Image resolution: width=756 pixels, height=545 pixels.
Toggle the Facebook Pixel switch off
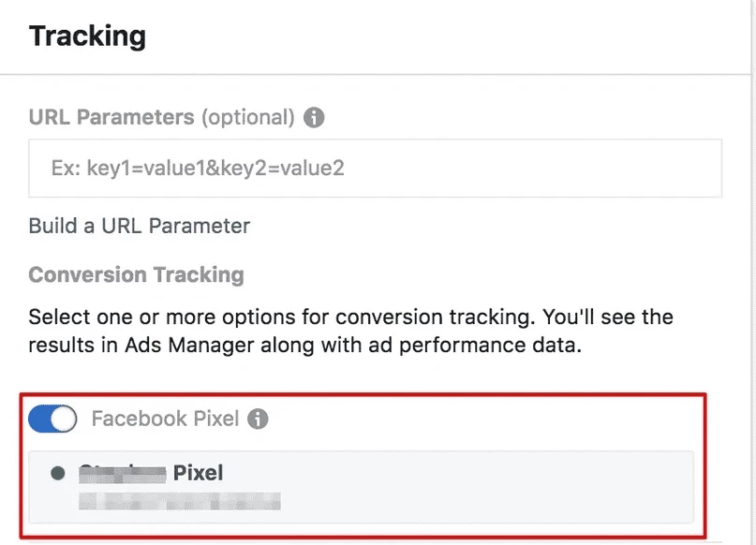52,419
